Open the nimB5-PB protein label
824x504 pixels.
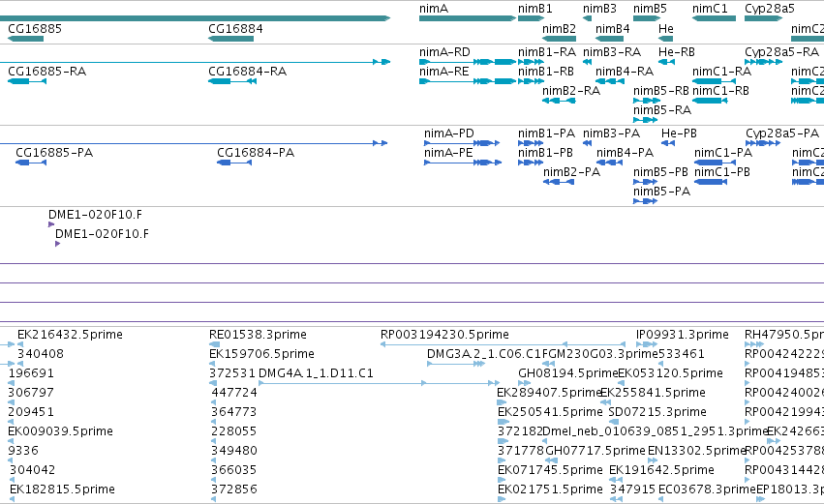tap(660, 172)
